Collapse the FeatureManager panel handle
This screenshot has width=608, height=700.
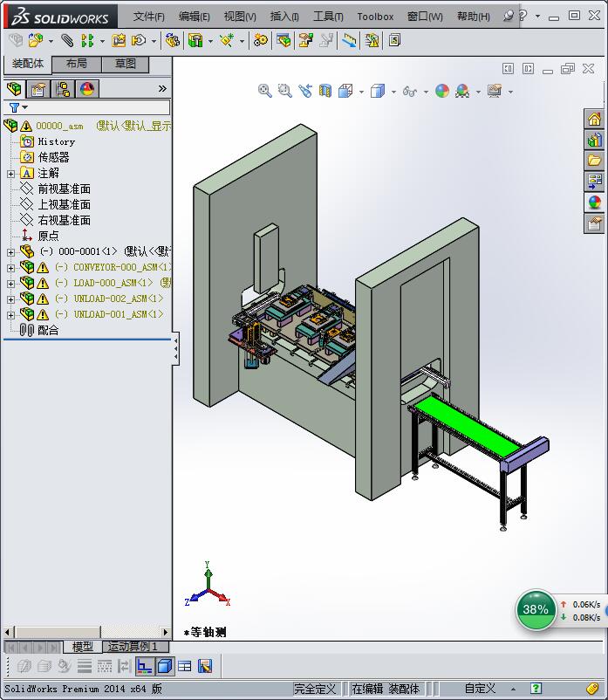click(175, 349)
